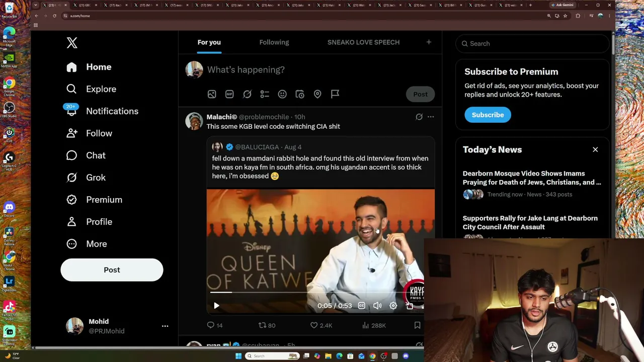Open the More menu in the sidebar
Image resolution: width=644 pixels, height=362 pixels.
click(x=87, y=244)
